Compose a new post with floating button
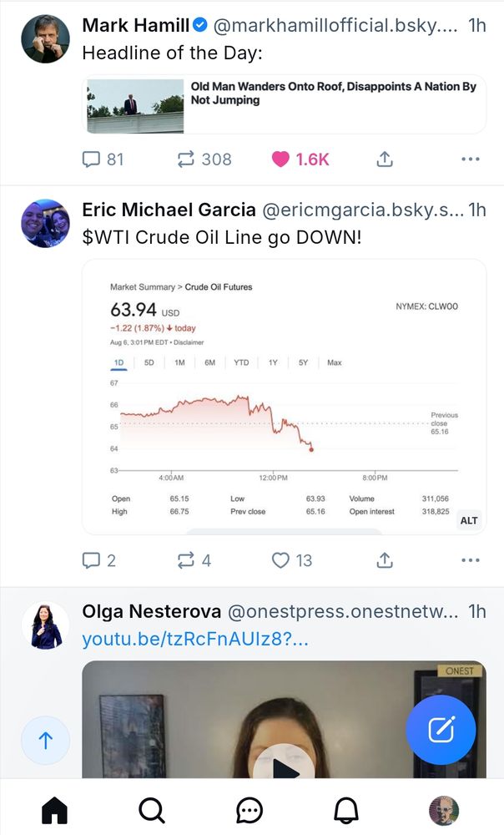The width and height of the screenshot is (504, 835). tap(441, 730)
